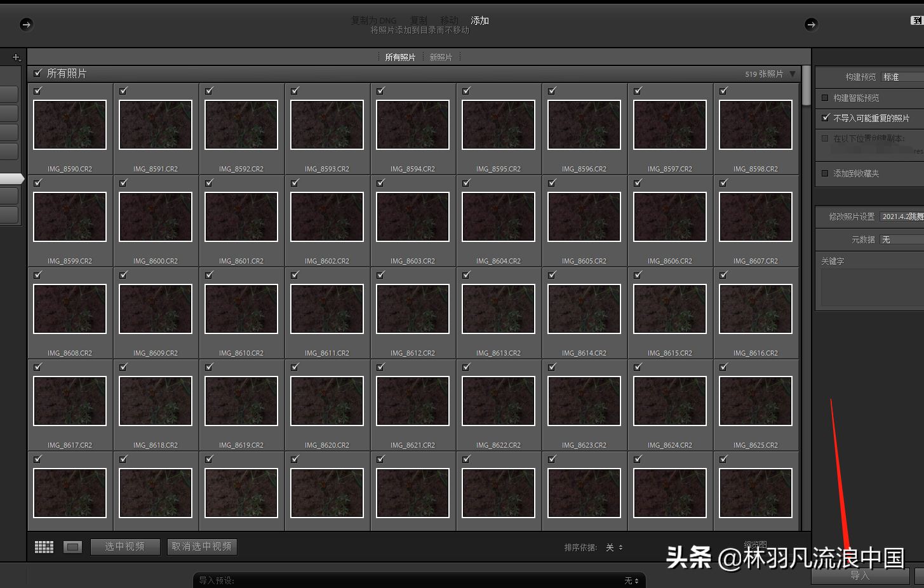Click the forward navigation arrow at top right
Image resolution: width=924 pixels, height=588 pixels.
tap(811, 24)
